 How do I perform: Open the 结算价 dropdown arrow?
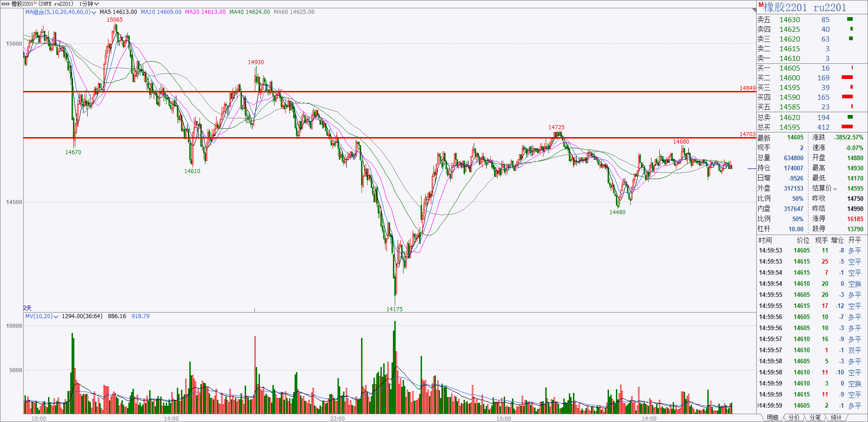pos(835,189)
